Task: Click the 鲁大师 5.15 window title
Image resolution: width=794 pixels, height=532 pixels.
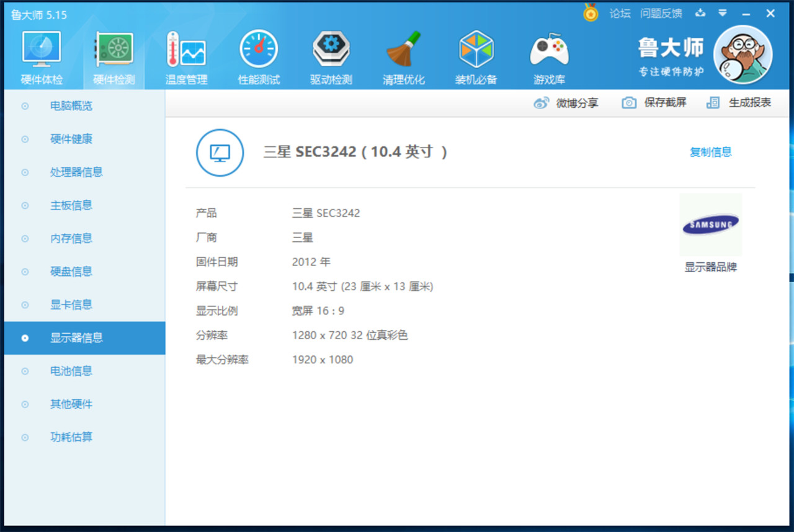Action: tap(39, 15)
